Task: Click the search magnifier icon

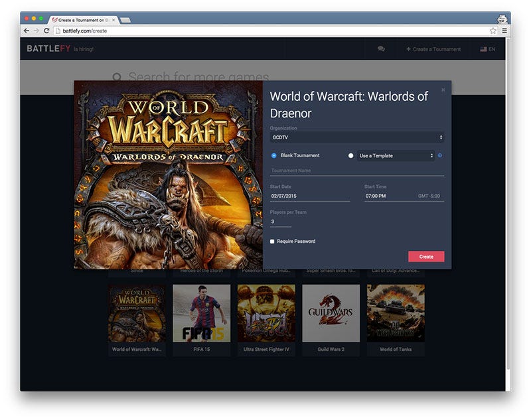Action: pos(117,77)
